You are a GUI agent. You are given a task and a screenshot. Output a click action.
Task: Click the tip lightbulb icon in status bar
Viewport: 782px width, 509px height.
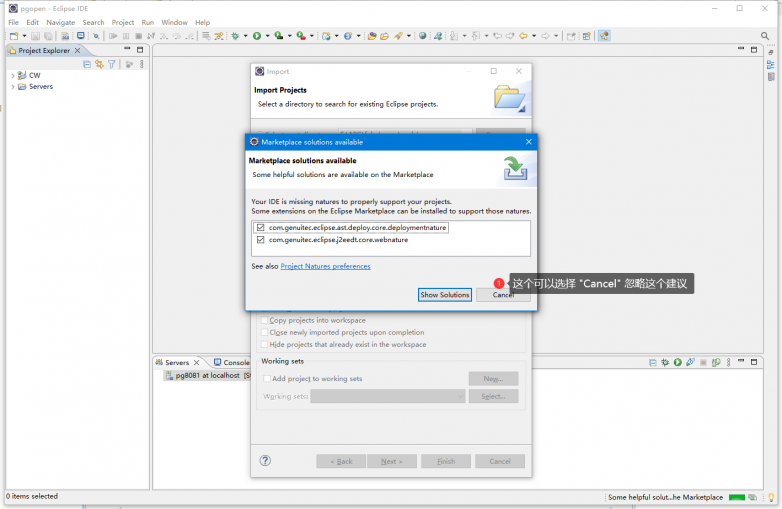pyautogui.click(x=770, y=497)
